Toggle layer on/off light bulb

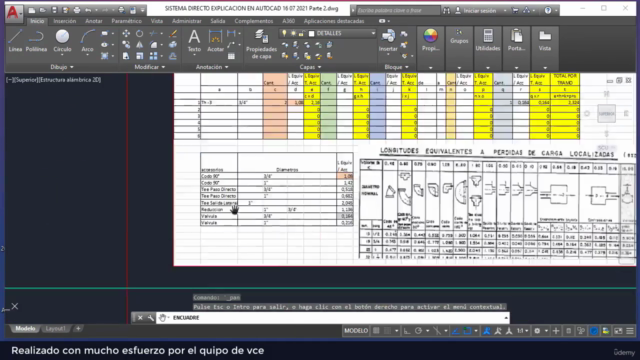pos(284,33)
